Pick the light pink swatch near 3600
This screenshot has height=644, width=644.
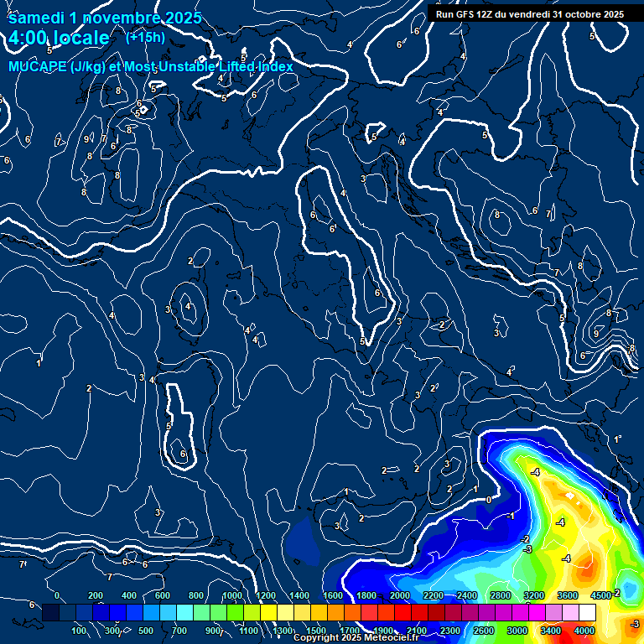pyautogui.click(x=569, y=613)
